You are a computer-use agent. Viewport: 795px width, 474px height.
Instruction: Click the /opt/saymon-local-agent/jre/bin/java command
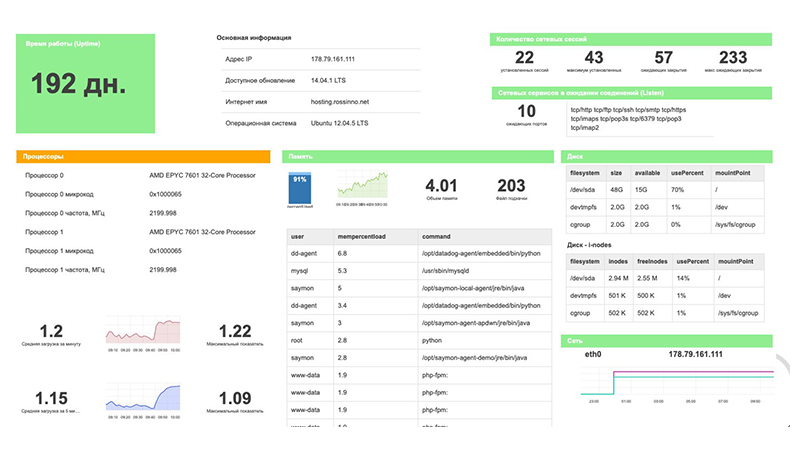click(x=473, y=288)
